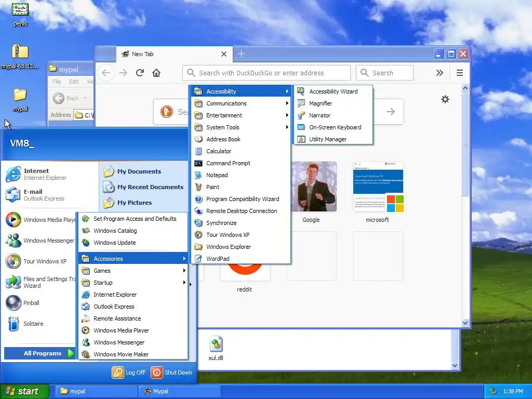Open Tour Windows XP in Accessories menu
This screenshot has width=532, height=399.
[x=241, y=235]
